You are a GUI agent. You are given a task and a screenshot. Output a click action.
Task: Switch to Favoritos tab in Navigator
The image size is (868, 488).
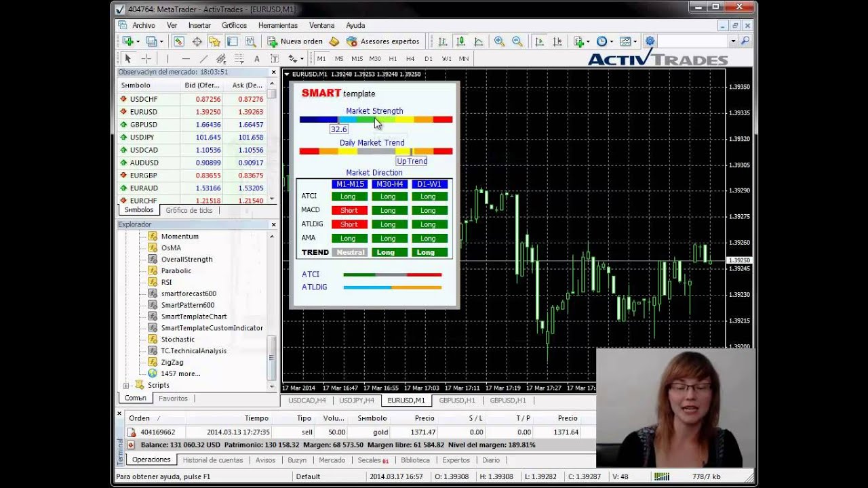(x=173, y=399)
